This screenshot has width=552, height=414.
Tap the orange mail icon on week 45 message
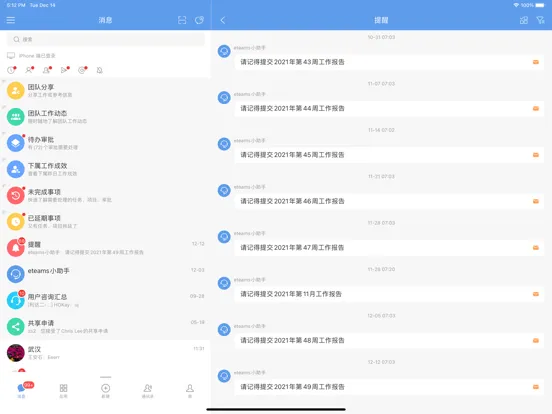[536, 155]
